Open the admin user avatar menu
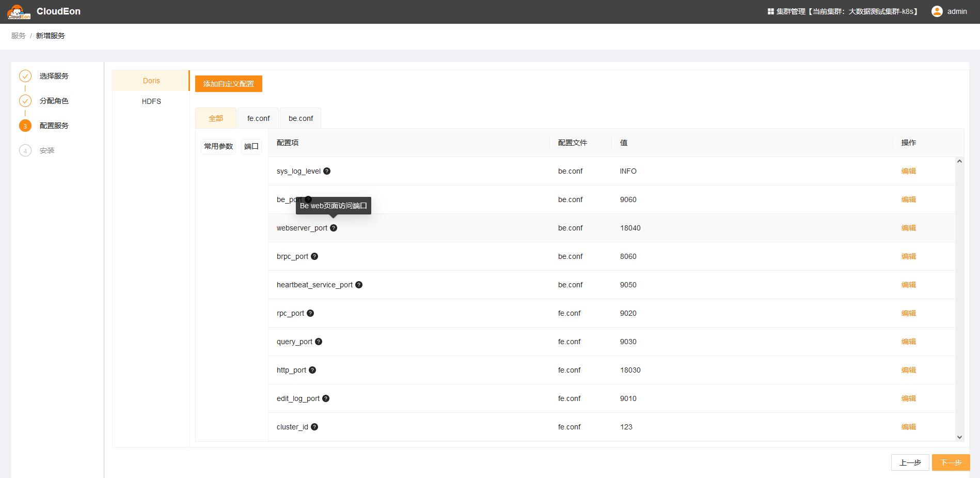 (x=937, y=11)
